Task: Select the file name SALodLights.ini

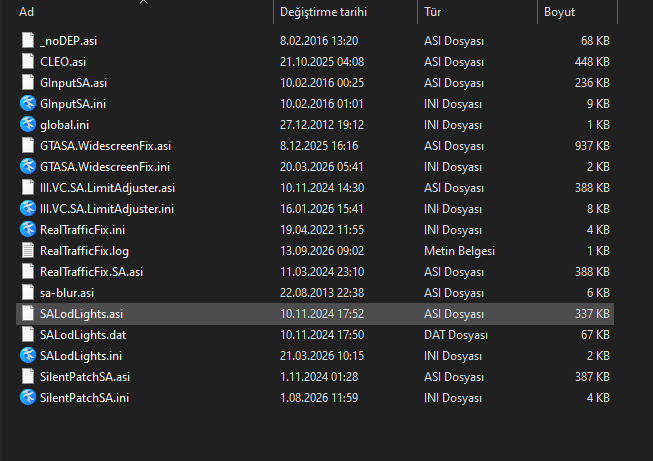Action: coord(81,356)
